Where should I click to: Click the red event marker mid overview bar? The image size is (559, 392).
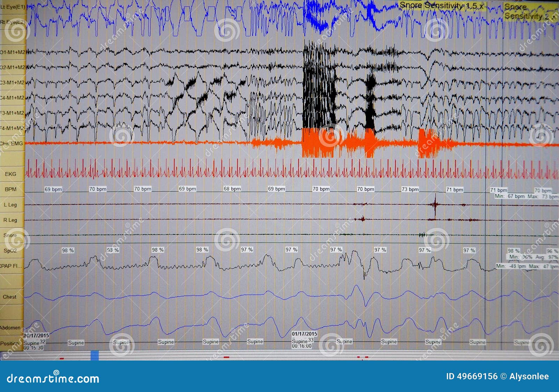pyautogui.click(x=226, y=357)
